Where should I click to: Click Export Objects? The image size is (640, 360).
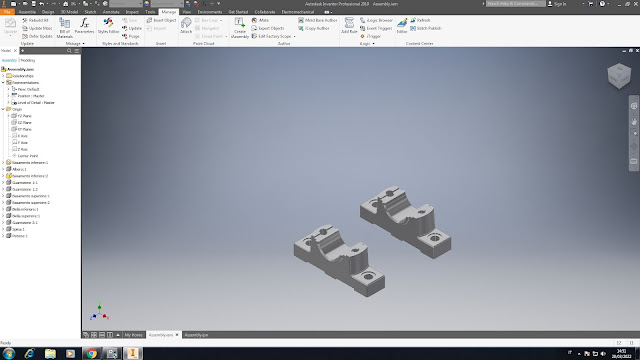click(268, 28)
